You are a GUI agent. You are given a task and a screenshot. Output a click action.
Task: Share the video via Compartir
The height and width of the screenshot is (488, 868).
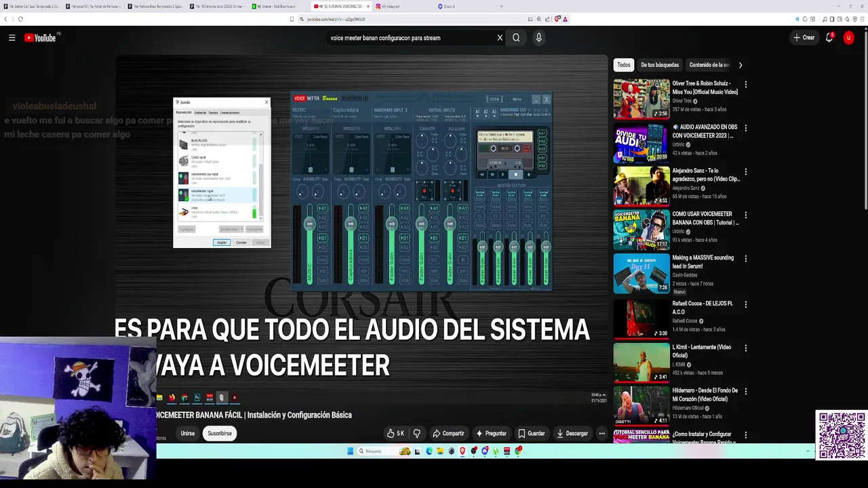pos(448,433)
